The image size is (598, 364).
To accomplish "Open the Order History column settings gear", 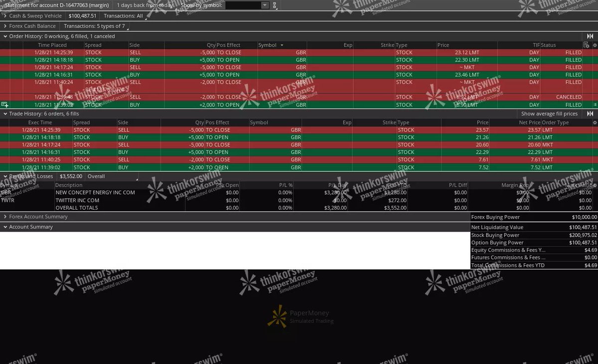I will [594, 45].
